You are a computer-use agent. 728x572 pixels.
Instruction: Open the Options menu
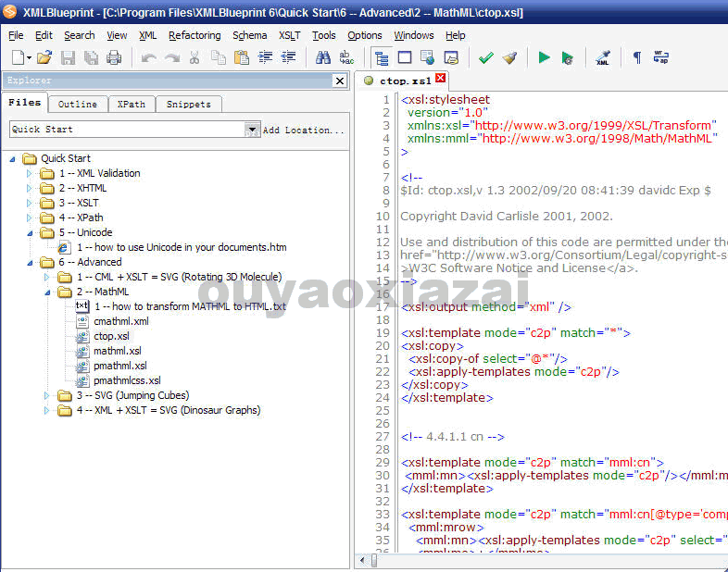pos(365,35)
